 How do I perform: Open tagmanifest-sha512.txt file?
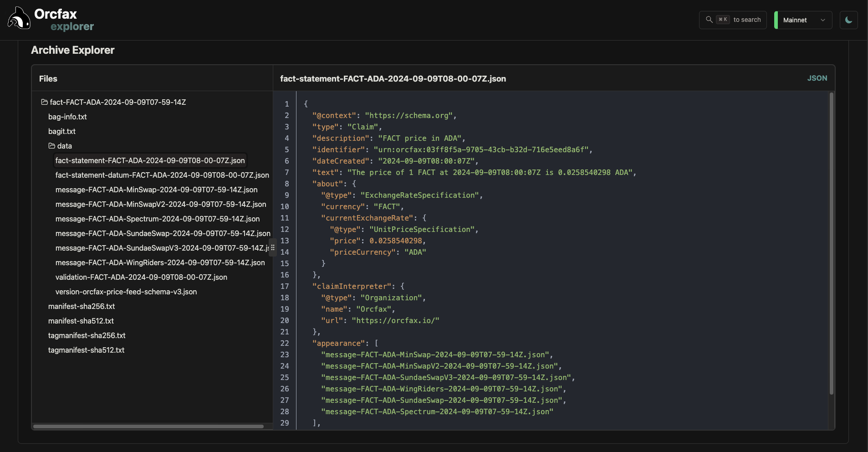click(x=87, y=350)
